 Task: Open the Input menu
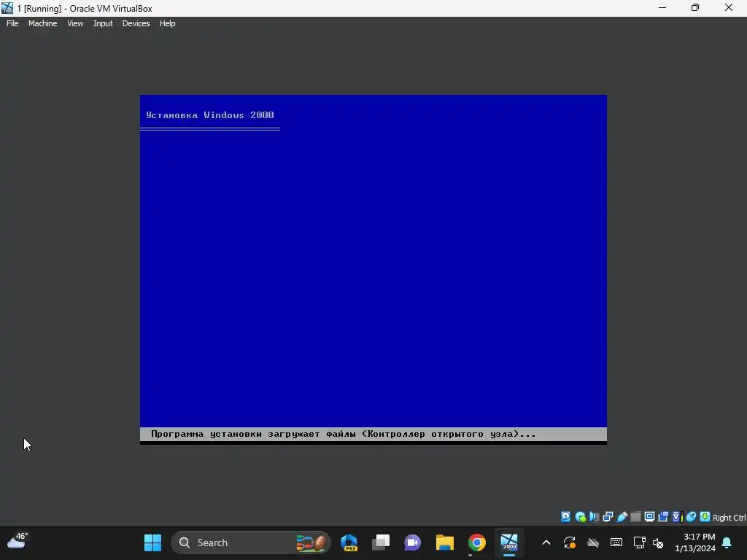[x=103, y=23]
